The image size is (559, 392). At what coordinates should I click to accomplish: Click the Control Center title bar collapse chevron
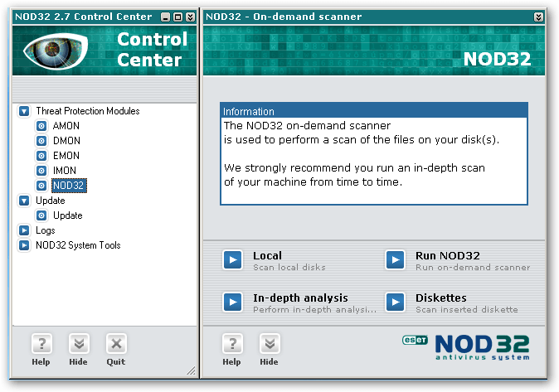(x=190, y=17)
